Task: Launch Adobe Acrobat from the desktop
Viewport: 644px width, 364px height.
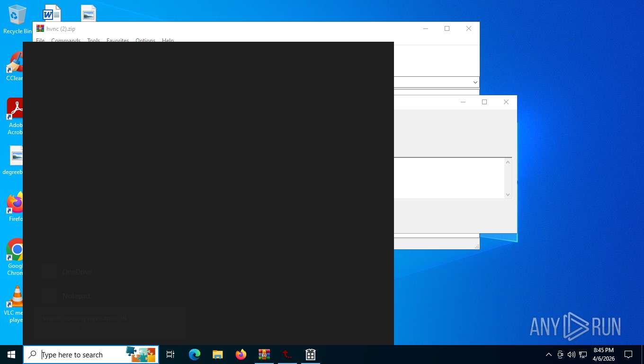Action: click(x=16, y=116)
